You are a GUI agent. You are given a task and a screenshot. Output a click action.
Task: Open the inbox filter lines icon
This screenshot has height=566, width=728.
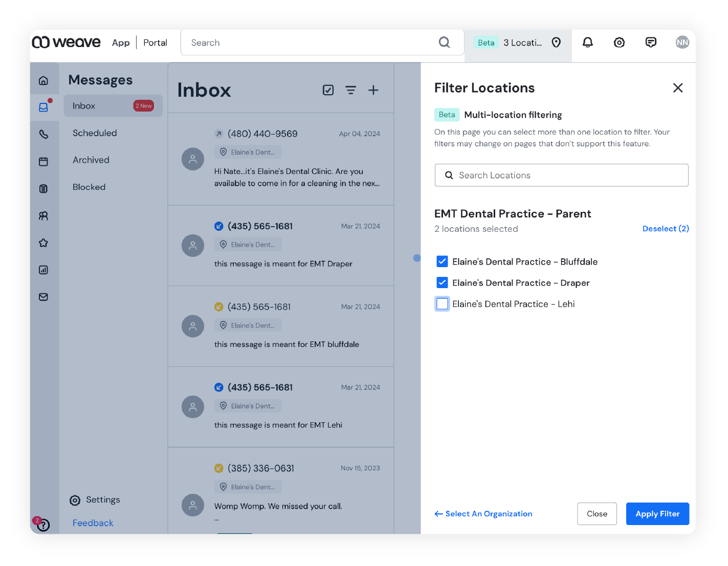350,90
